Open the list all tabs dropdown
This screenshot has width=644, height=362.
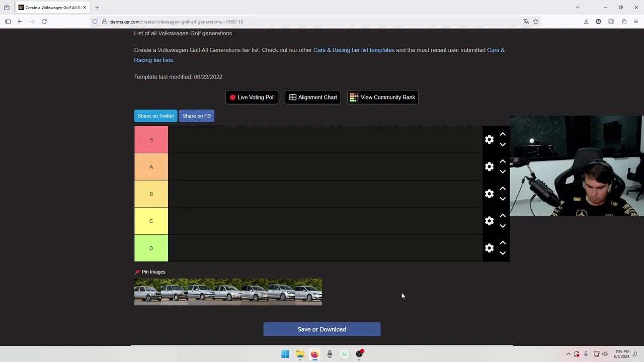click(x=578, y=8)
